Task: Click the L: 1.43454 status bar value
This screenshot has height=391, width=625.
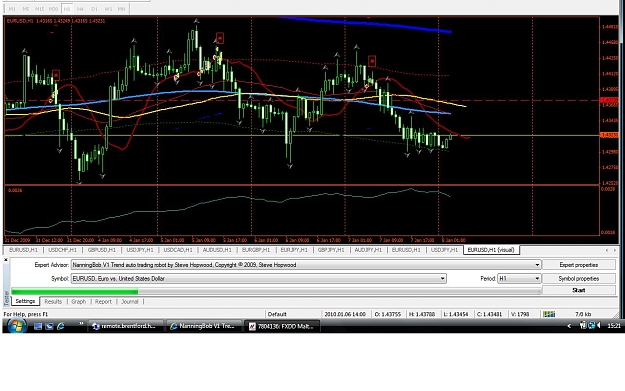Action: point(456,314)
